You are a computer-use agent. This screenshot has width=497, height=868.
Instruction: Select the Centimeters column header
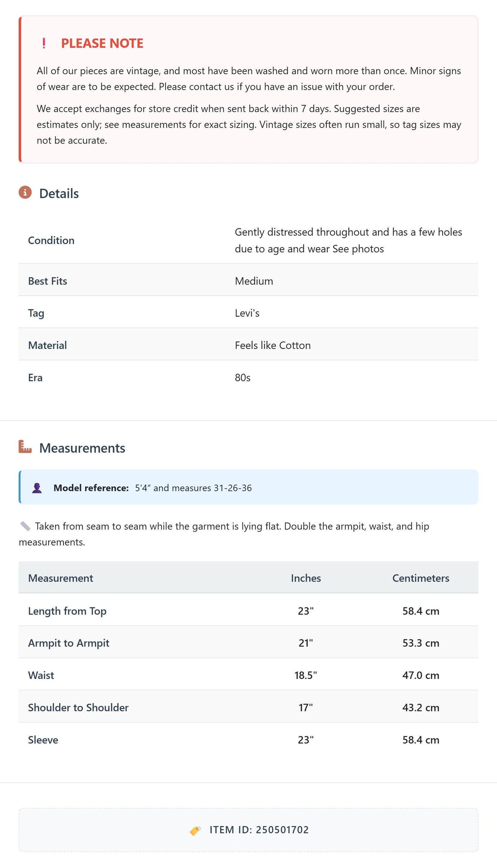click(421, 578)
